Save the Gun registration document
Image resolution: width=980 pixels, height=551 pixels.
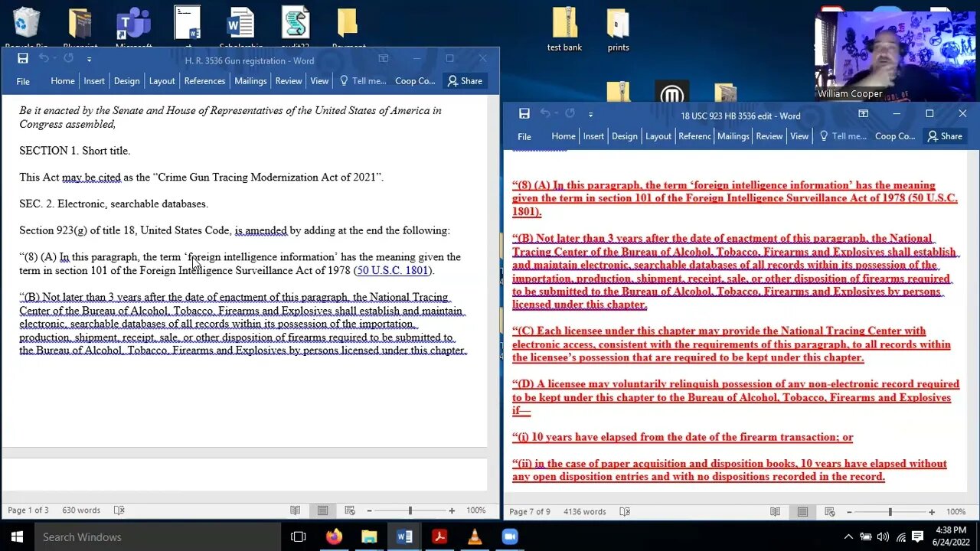pos(23,59)
